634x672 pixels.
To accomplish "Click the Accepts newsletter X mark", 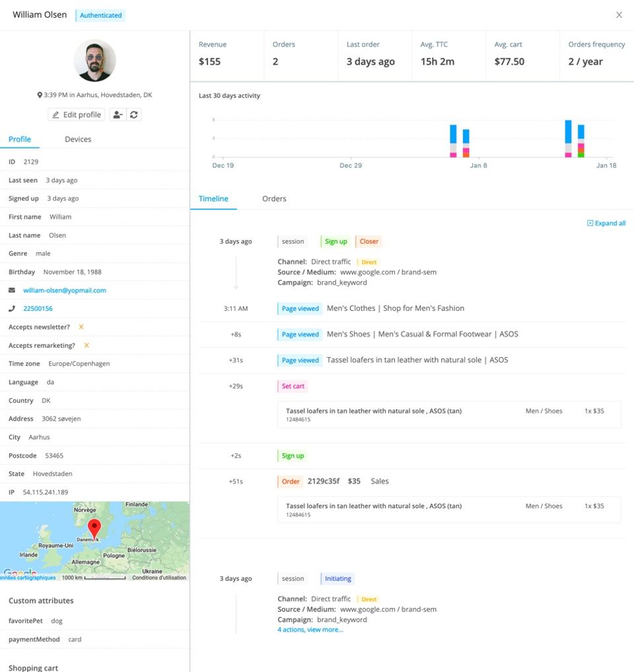I will point(81,327).
